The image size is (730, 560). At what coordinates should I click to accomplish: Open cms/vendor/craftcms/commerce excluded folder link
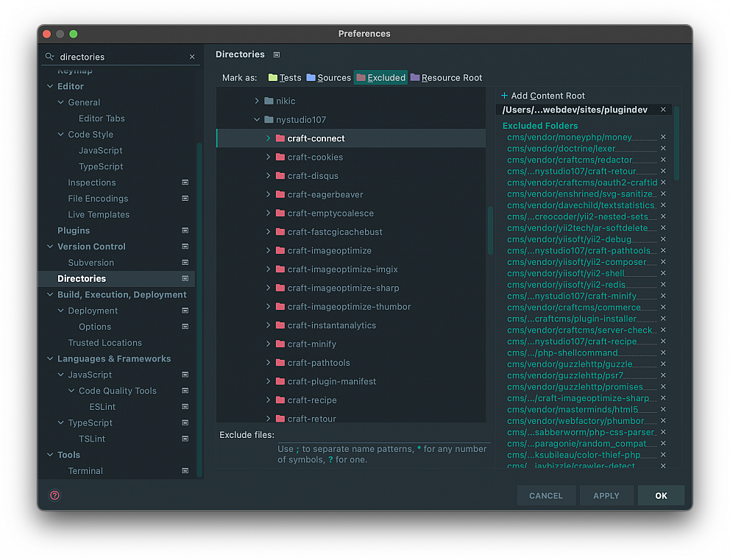(x=574, y=308)
